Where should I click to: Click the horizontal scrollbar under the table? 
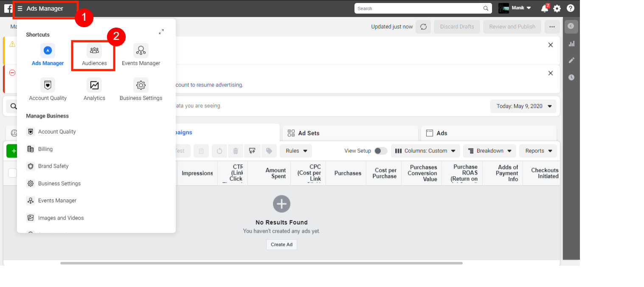point(261,263)
